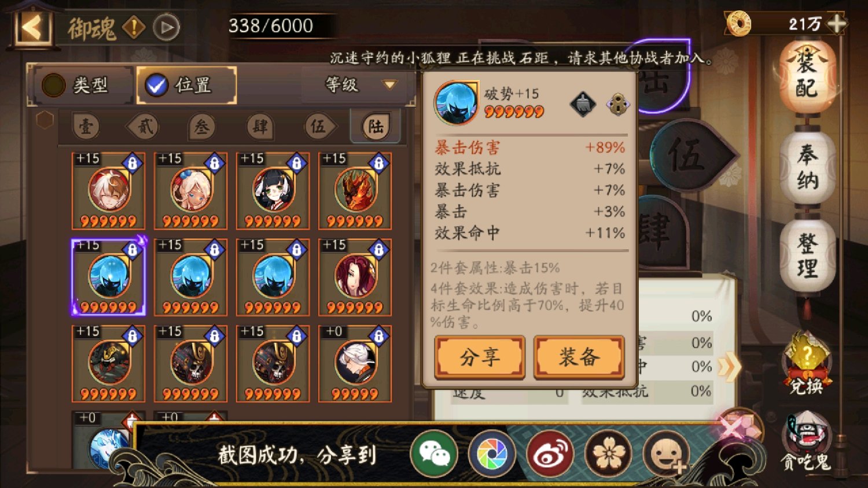
Task: Expand the yellow chevron beside attribute panel
Action: [x=729, y=366]
